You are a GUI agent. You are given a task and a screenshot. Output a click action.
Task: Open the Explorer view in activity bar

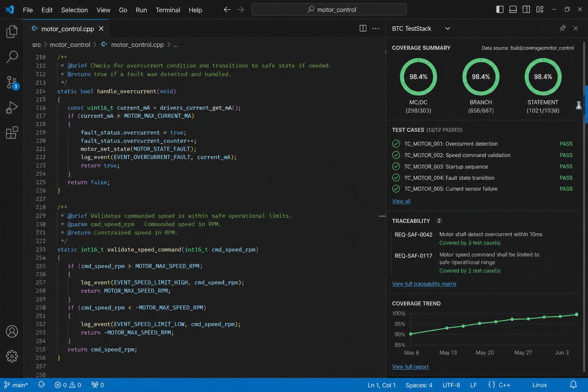coord(12,31)
